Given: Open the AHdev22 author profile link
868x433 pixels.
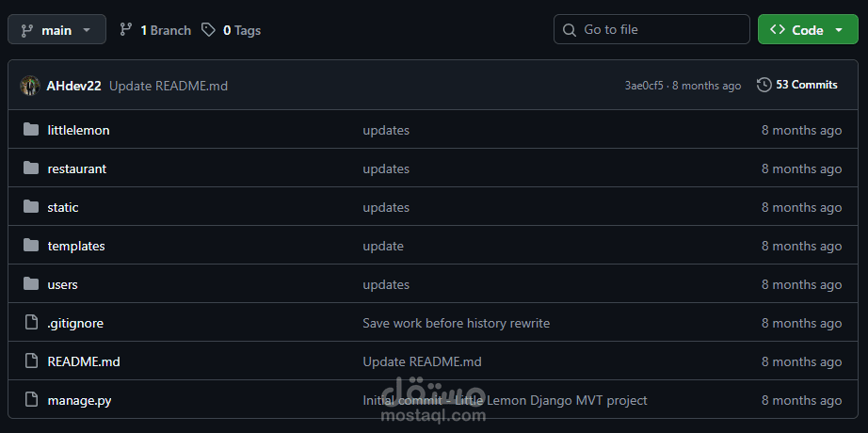Looking at the screenshot, I should [73, 86].
